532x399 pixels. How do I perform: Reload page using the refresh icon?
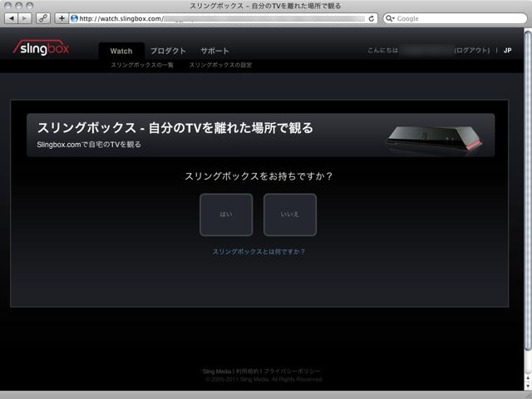click(x=372, y=18)
